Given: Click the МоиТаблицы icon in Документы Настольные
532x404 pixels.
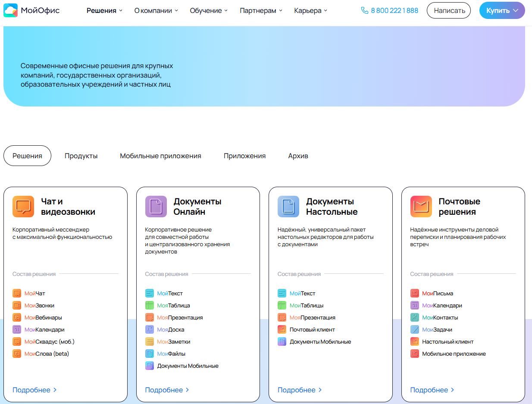Looking at the screenshot, I should (x=282, y=305).
